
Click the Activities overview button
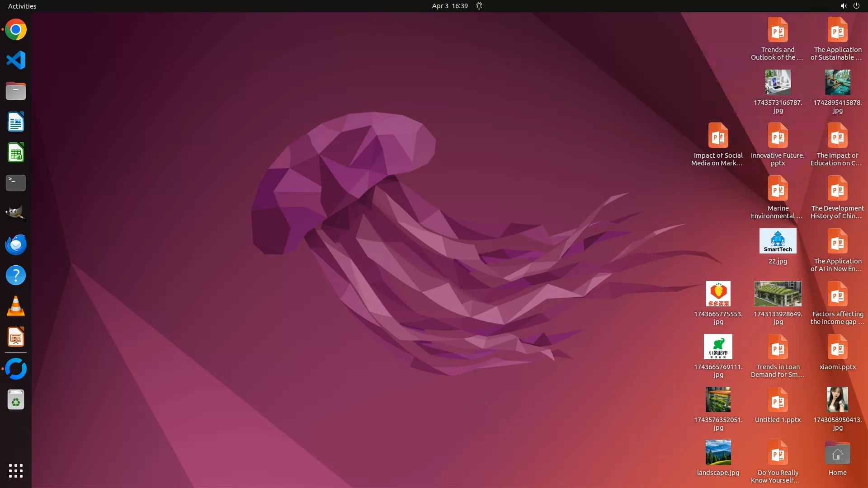point(22,6)
